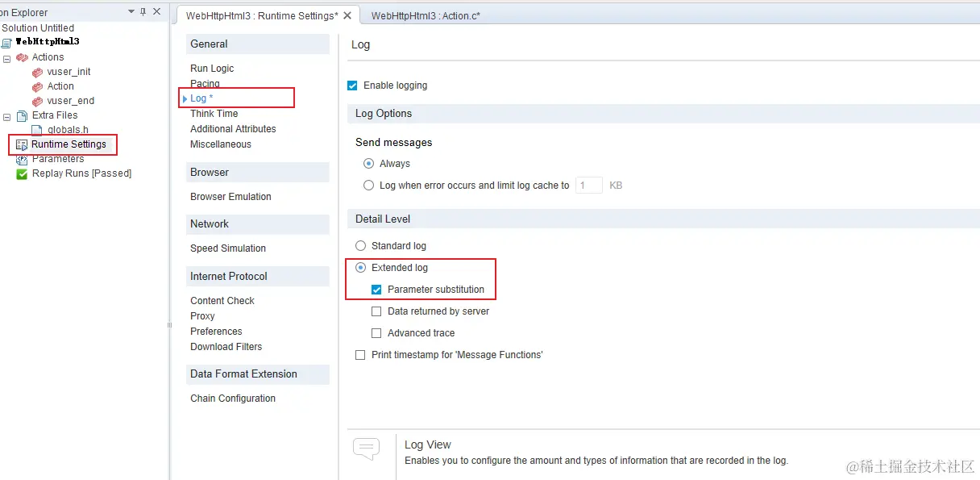Open the Solution Explorer panel dropdown arrow
980x480 pixels.
[131, 12]
